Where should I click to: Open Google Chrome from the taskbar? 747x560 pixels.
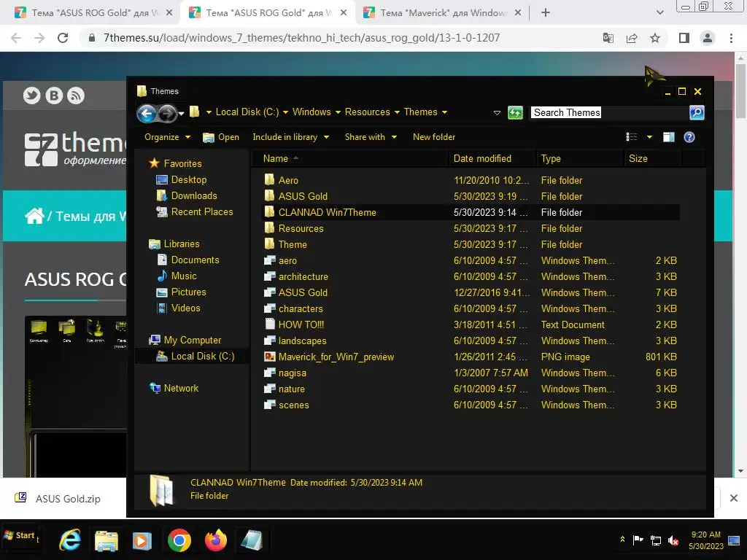(x=179, y=540)
